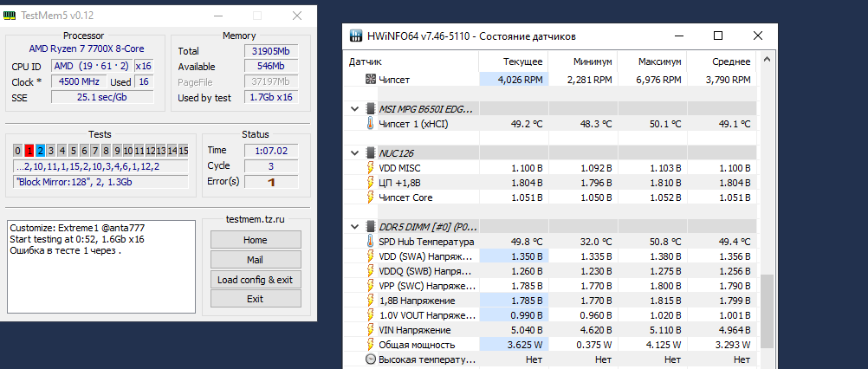868x369 pixels.
Task: Close the TestMem5 window
Action: [297, 16]
